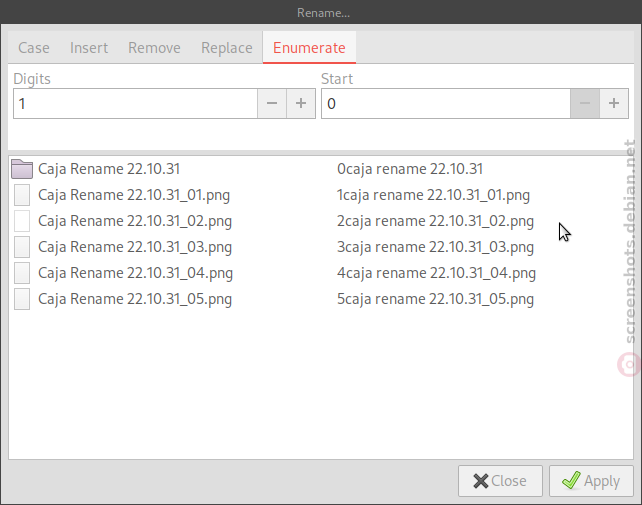Click new name 3caja rename 22.10.31_03.png
Screen dimensions: 642x505
[435, 247]
